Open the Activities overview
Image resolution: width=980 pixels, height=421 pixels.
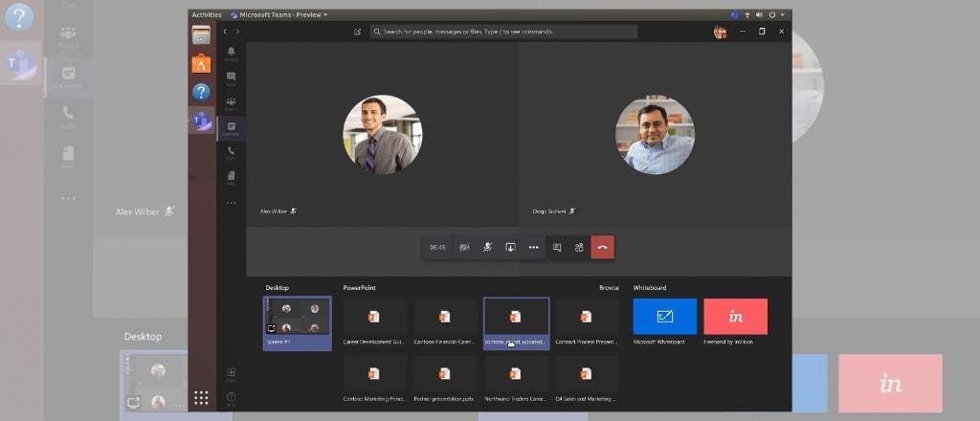point(207,15)
